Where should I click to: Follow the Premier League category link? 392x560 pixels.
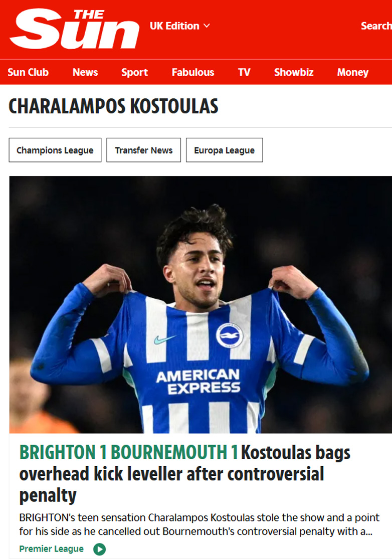52,548
